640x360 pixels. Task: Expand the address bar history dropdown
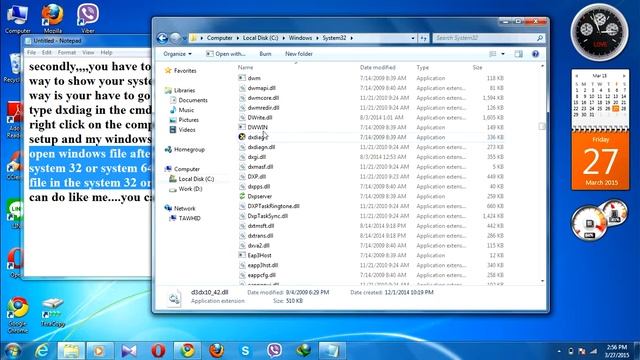413,38
